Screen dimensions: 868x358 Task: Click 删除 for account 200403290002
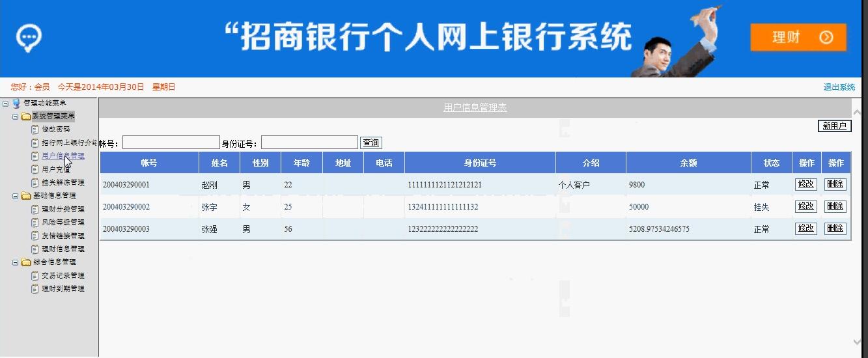pos(835,206)
